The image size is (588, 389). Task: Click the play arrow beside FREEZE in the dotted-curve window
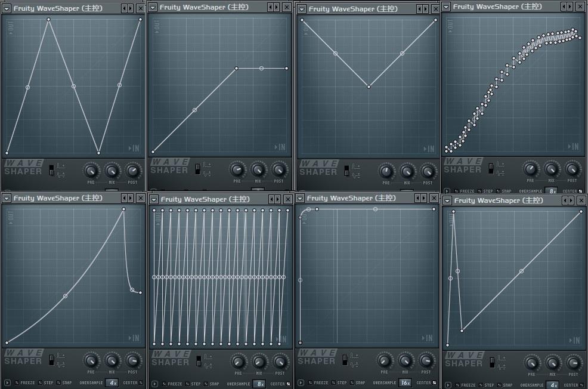(x=447, y=191)
